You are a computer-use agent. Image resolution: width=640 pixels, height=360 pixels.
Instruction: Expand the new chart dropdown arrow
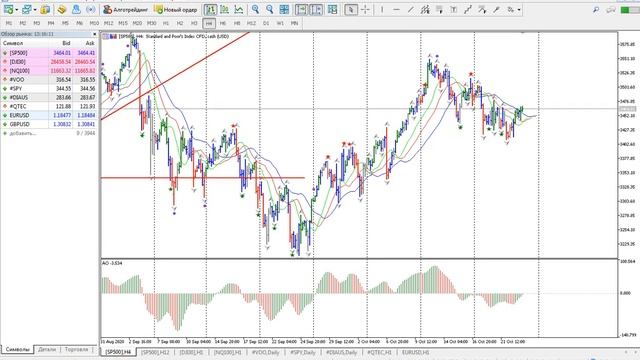pyautogui.click(x=16, y=10)
